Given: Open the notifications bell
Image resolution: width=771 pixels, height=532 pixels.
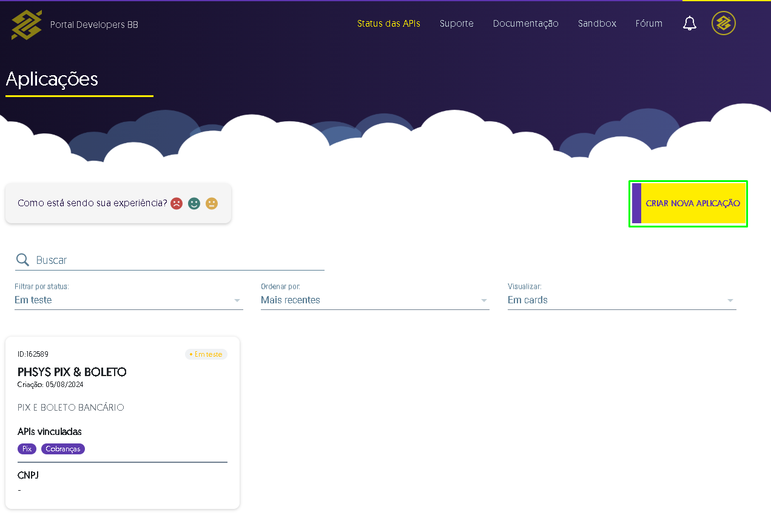Looking at the screenshot, I should point(689,24).
